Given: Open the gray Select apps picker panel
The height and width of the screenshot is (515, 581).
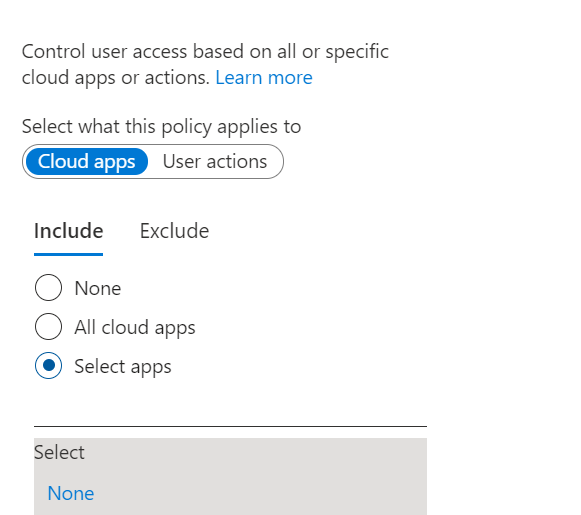Looking at the screenshot, I should click(230, 476).
